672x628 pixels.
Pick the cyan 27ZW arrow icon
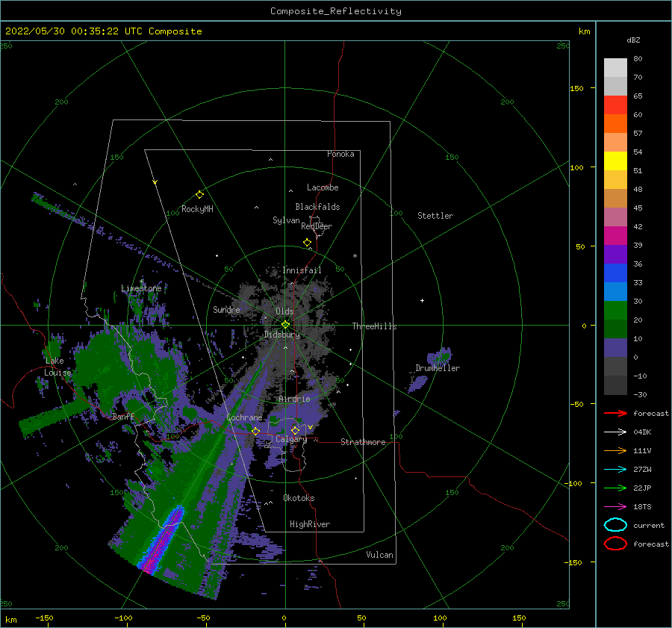tap(615, 470)
